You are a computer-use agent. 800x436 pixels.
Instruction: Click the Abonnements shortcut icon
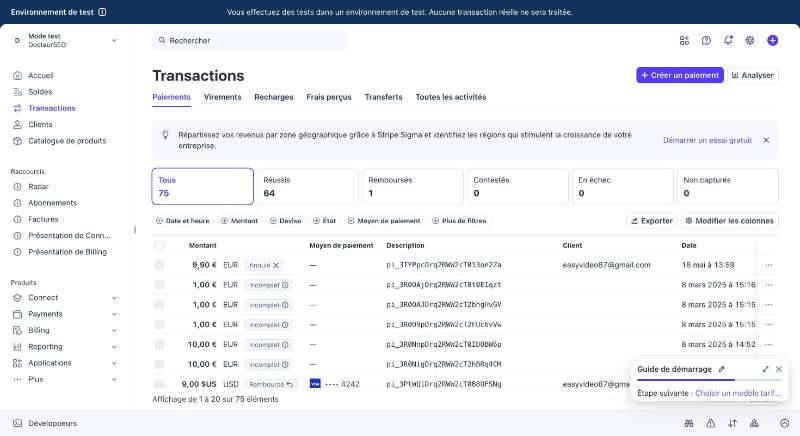pos(17,203)
